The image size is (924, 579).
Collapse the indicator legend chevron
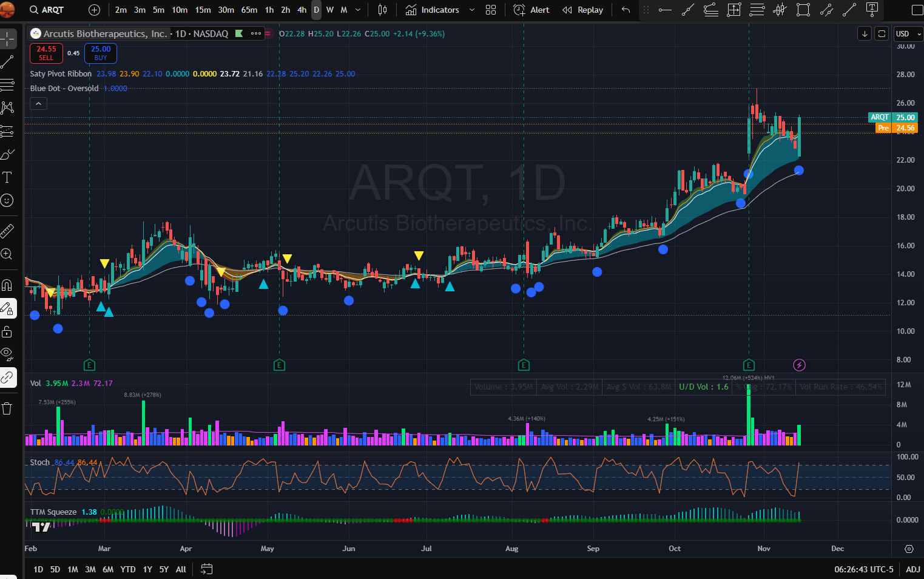[38, 104]
